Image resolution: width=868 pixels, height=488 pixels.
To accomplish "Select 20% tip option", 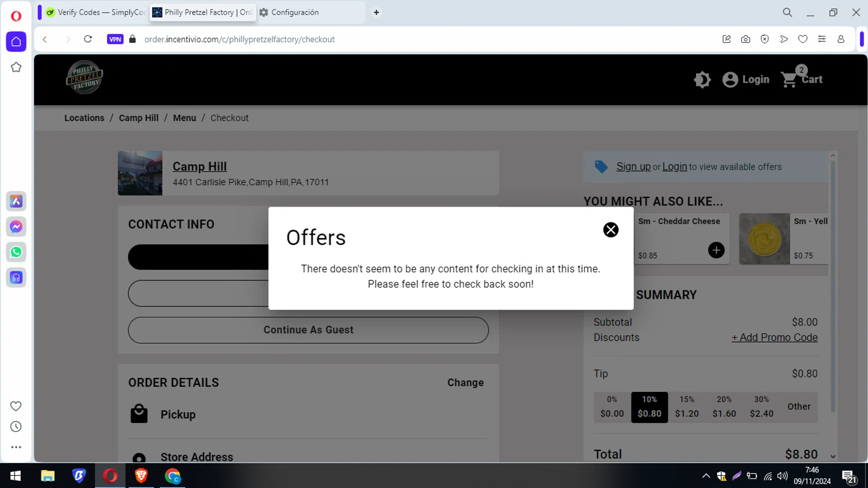I will point(724,407).
